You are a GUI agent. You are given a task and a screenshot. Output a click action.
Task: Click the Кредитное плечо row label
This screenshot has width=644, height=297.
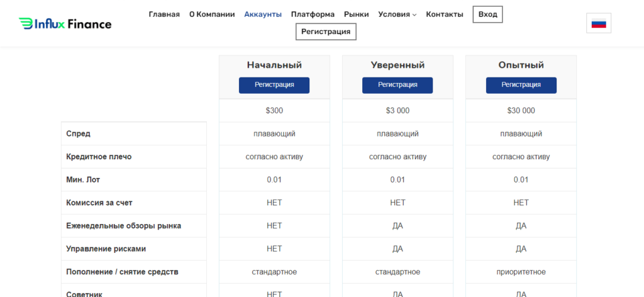click(99, 157)
